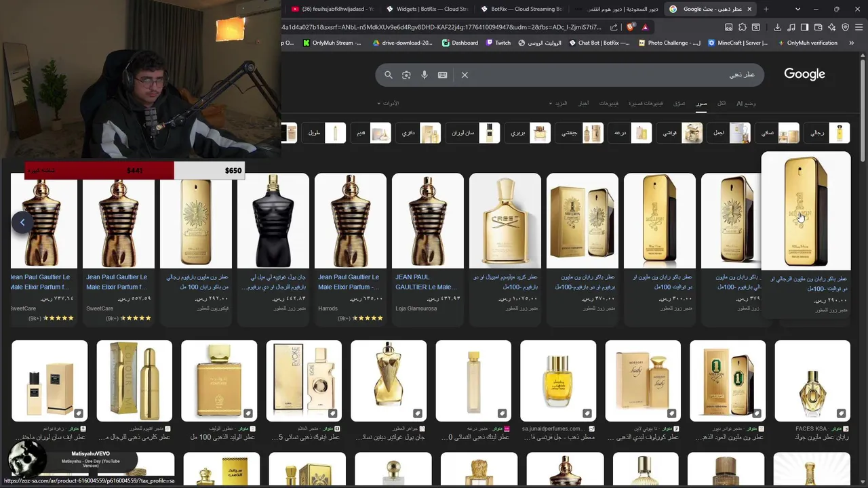
Task: Switch to the YouTube feuihsjabfklhwljadasd tab
Action: (x=332, y=9)
